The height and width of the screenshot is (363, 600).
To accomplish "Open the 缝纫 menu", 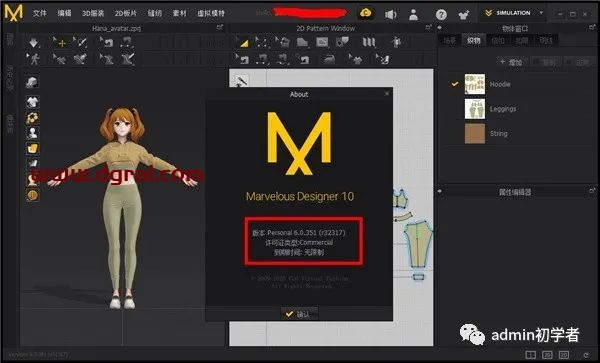I will pos(155,13).
